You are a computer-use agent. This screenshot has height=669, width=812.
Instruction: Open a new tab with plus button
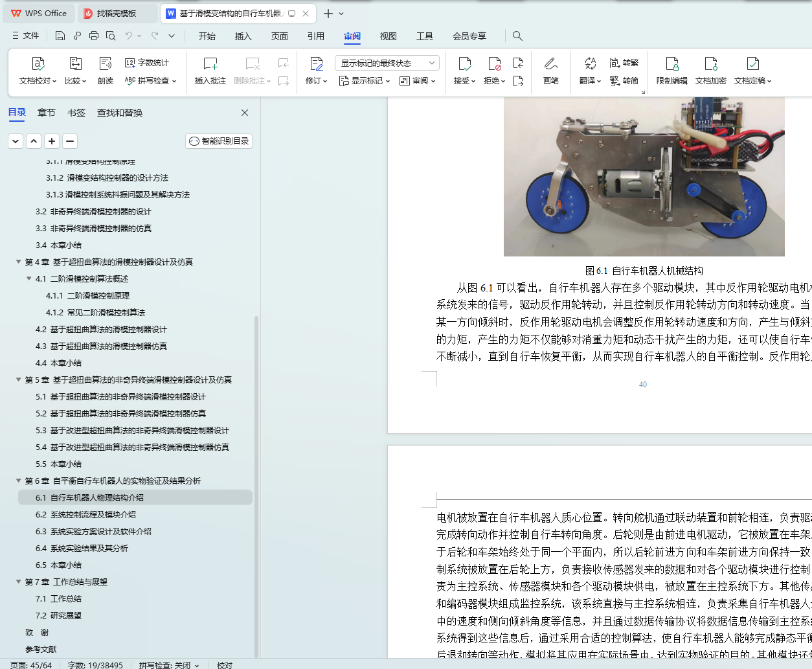click(328, 14)
